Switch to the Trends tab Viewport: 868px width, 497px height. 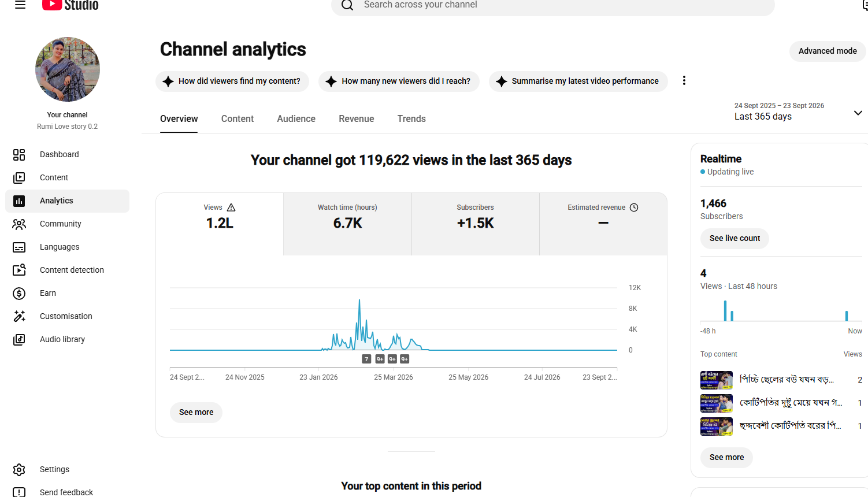click(411, 118)
